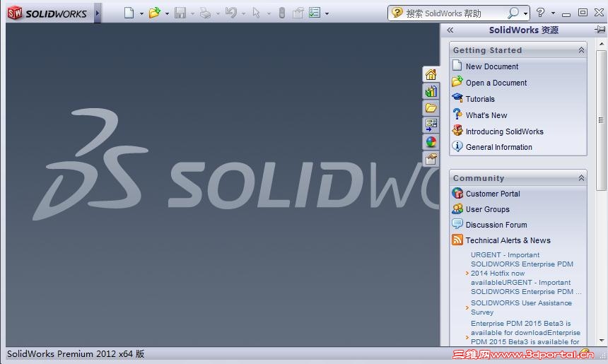
Task: Select the File Explorer folder tab
Action: [x=431, y=107]
